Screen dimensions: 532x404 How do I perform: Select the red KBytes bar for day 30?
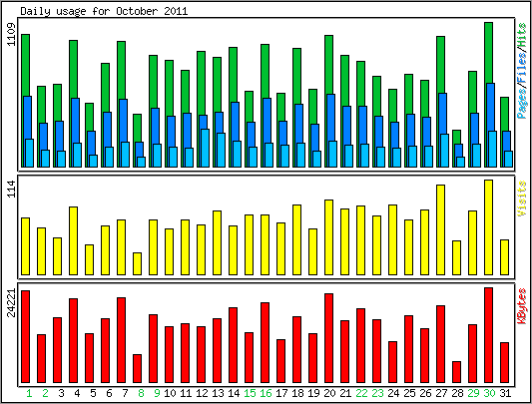coord(488,335)
